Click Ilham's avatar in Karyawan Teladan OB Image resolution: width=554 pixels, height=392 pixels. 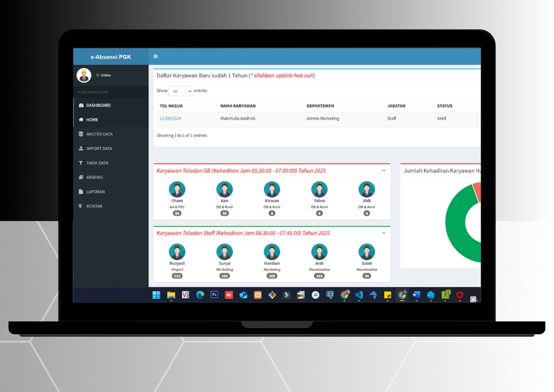click(x=177, y=189)
